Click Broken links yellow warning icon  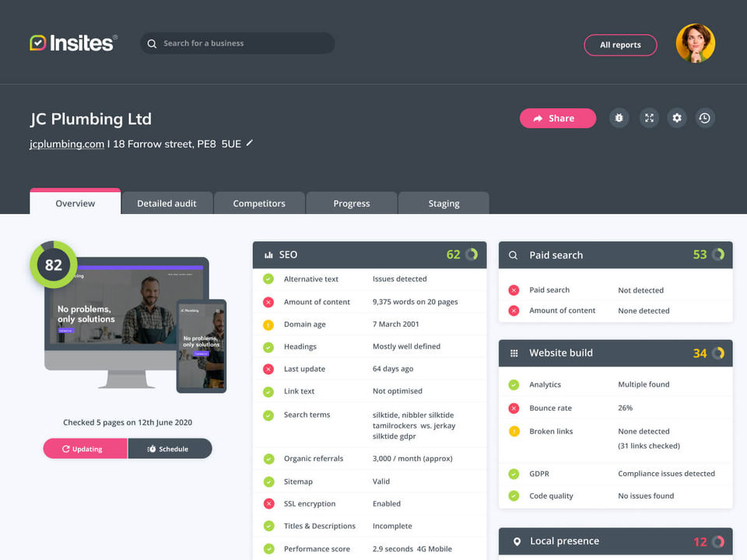pyautogui.click(x=514, y=432)
